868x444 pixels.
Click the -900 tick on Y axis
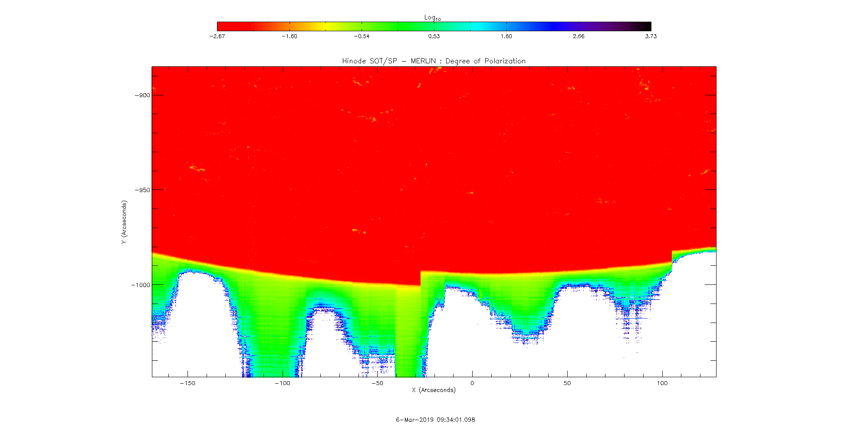[x=142, y=95]
